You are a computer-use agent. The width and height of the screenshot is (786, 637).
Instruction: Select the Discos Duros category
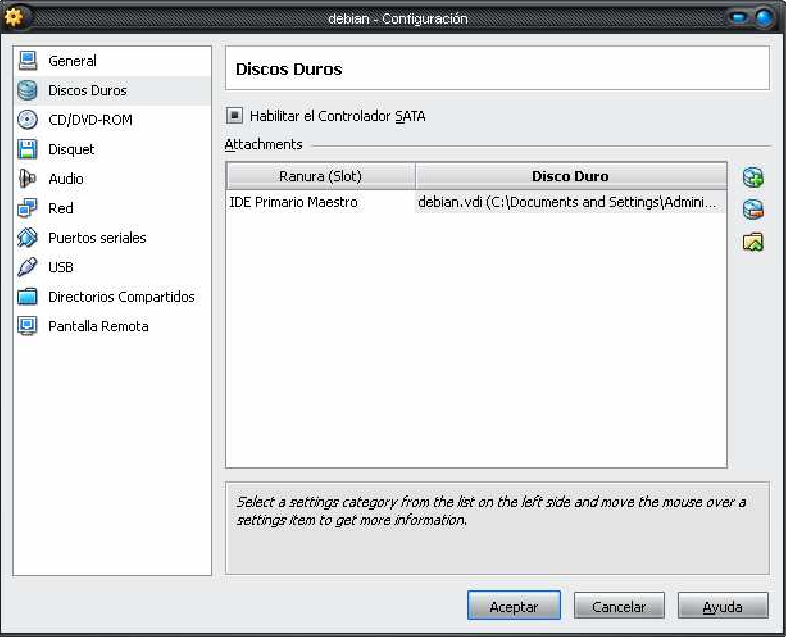tap(87, 90)
